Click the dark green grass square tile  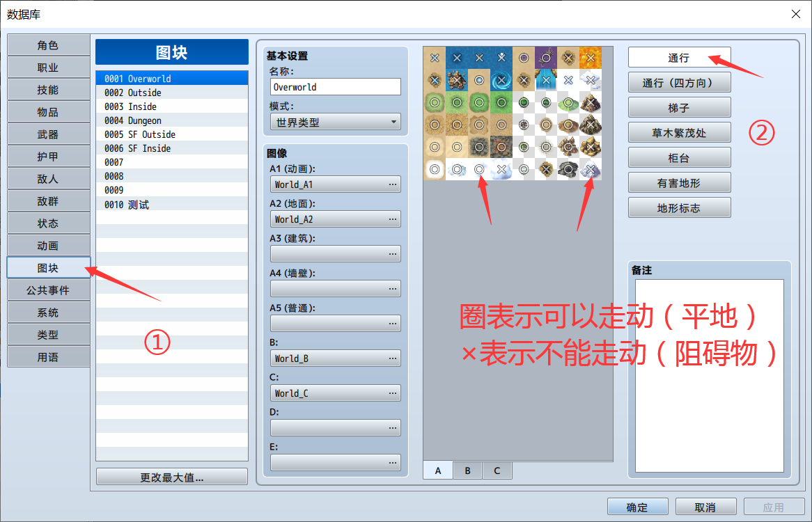coord(501,102)
